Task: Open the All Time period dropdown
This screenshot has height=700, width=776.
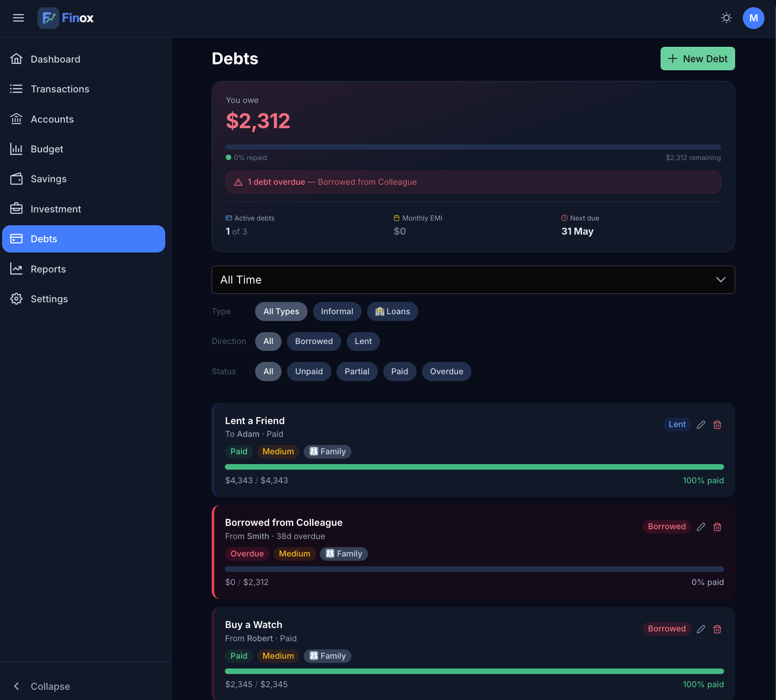Action: [473, 280]
